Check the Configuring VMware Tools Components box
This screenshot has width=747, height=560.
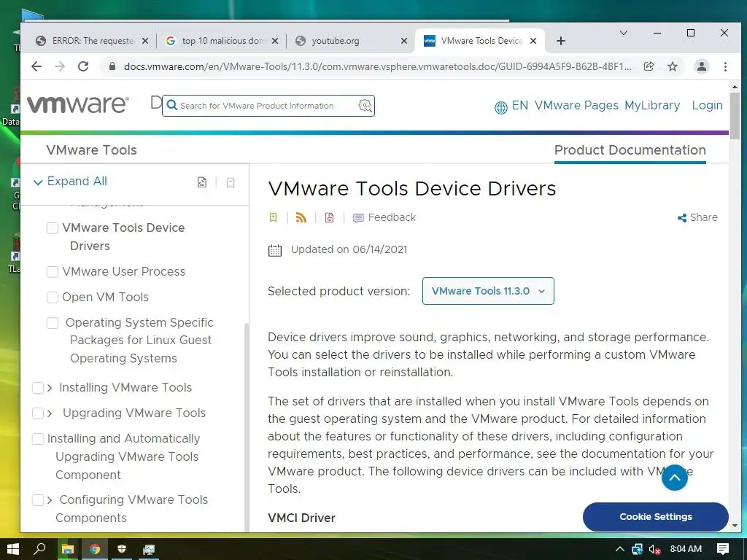click(x=38, y=500)
